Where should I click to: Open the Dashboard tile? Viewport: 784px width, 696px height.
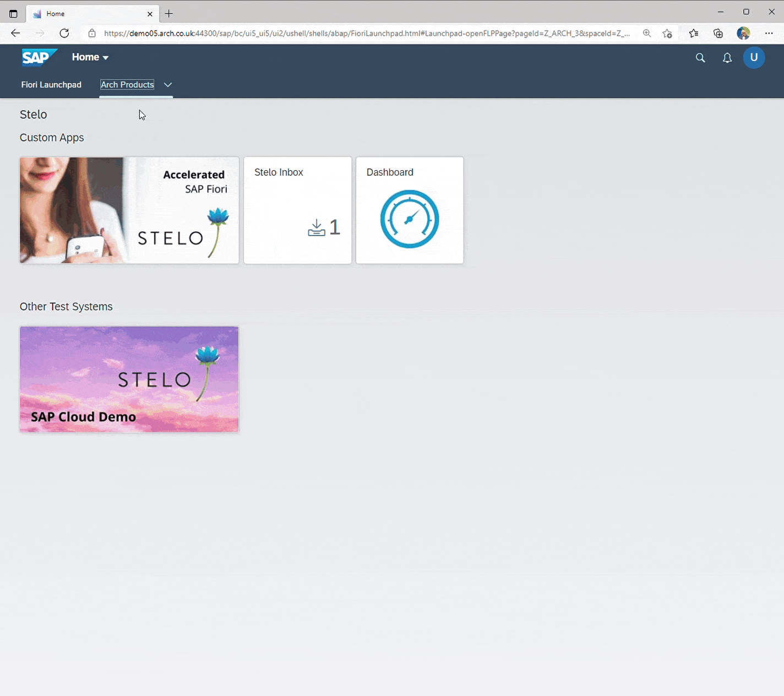410,210
